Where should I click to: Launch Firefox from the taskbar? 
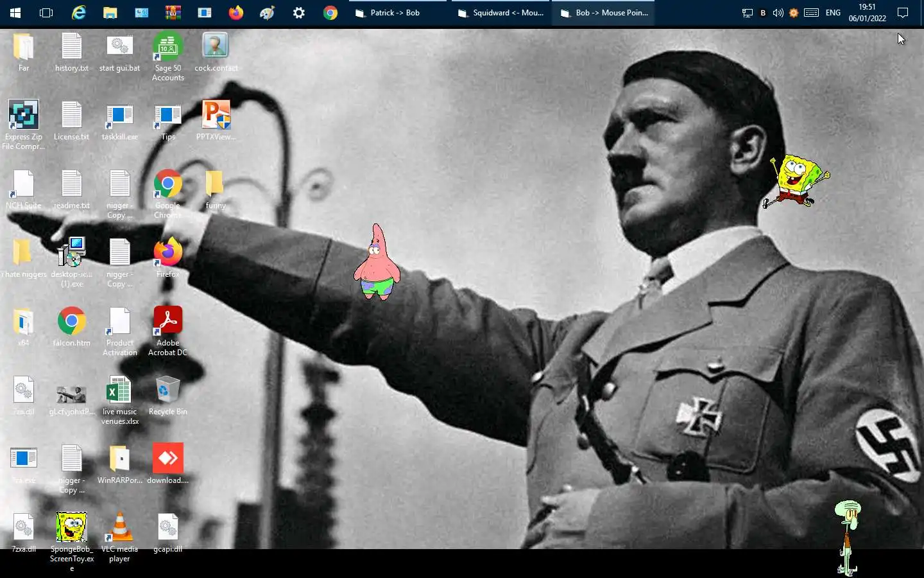point(235,12)
